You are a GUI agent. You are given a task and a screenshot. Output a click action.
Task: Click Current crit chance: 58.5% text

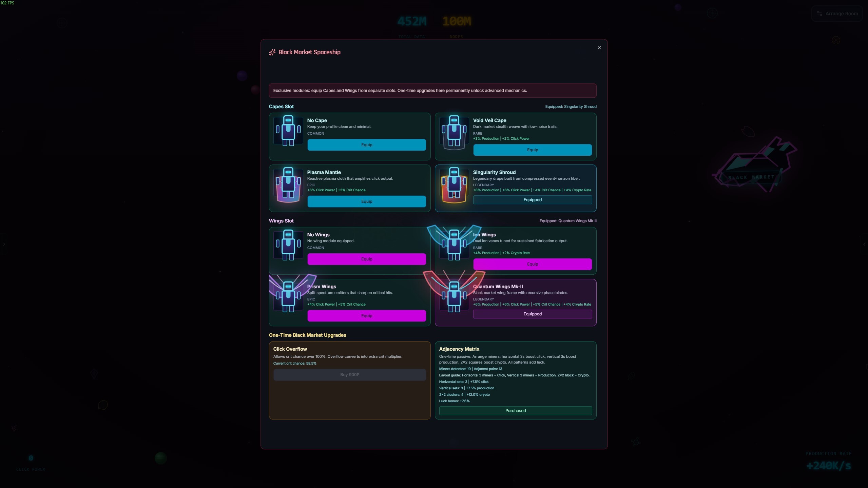(x=295, y=364)
